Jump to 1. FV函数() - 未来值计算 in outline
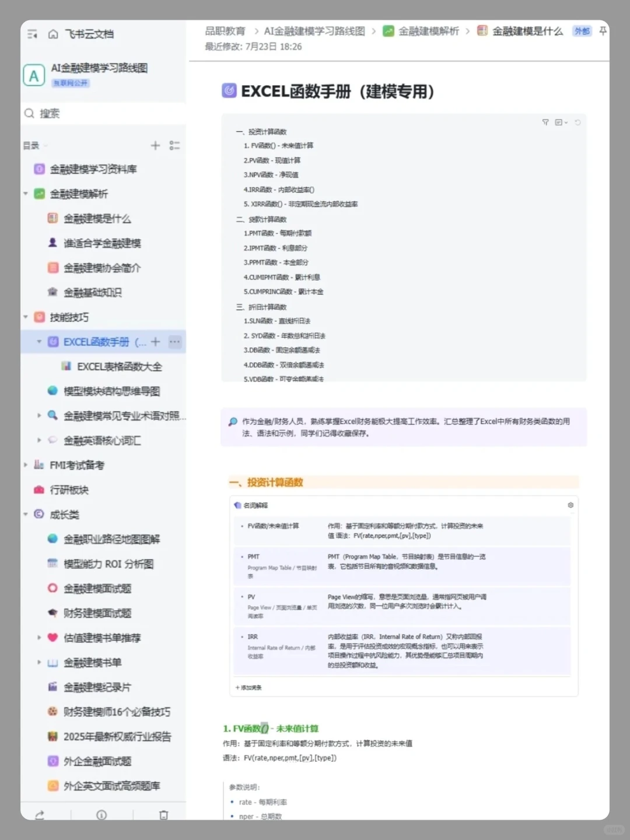630x840 pixels. [278, 146]
